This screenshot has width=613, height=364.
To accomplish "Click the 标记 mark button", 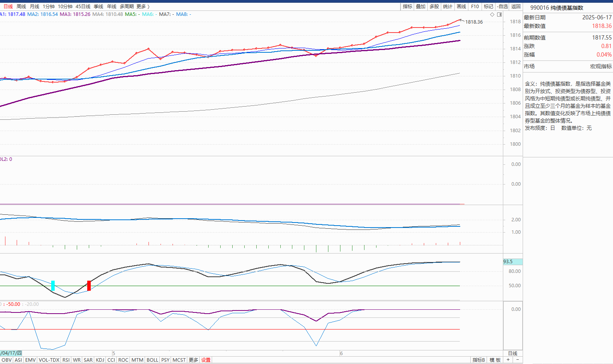I will (x=489, y=7).
